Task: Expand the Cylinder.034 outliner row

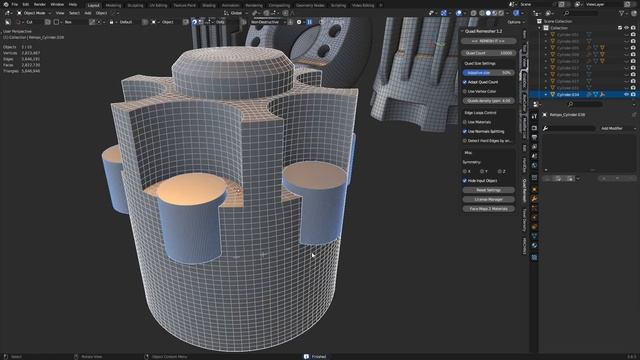Action: click(546, 95)
